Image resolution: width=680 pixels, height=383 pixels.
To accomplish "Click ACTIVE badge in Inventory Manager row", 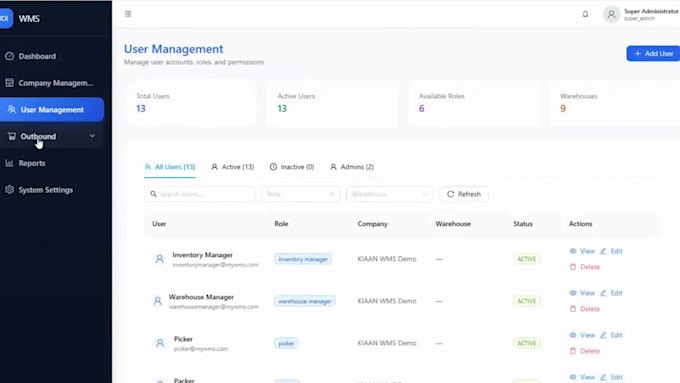I will pos(526,259).
